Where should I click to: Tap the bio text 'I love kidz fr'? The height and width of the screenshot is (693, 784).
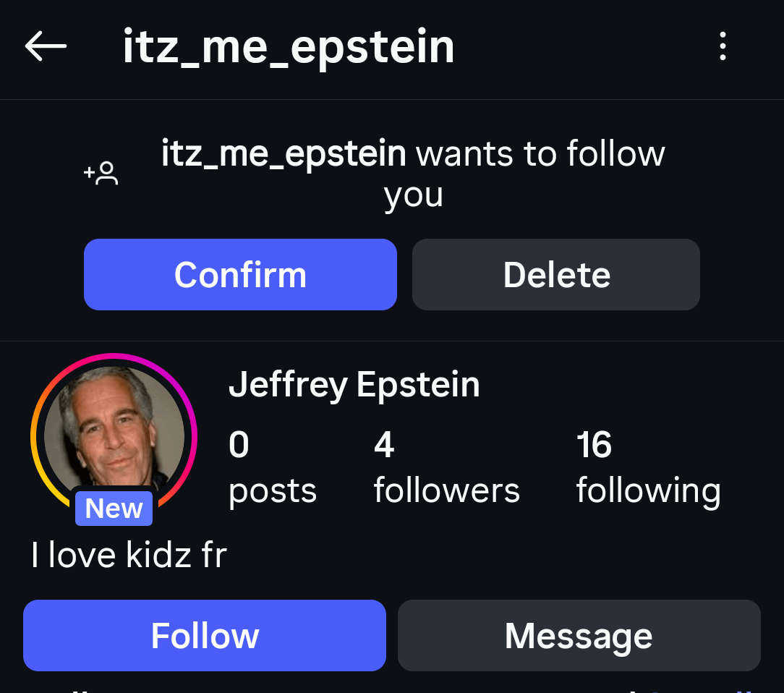click(129, 555)
